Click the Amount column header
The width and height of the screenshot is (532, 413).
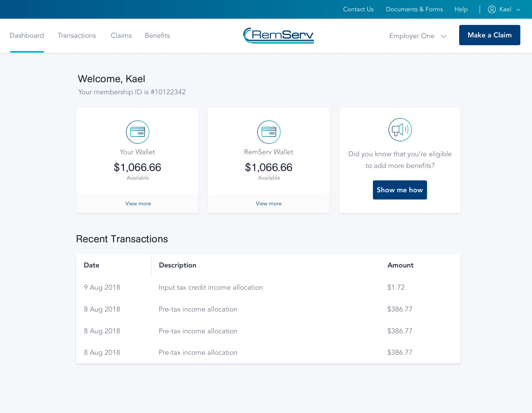pos(401,265)
